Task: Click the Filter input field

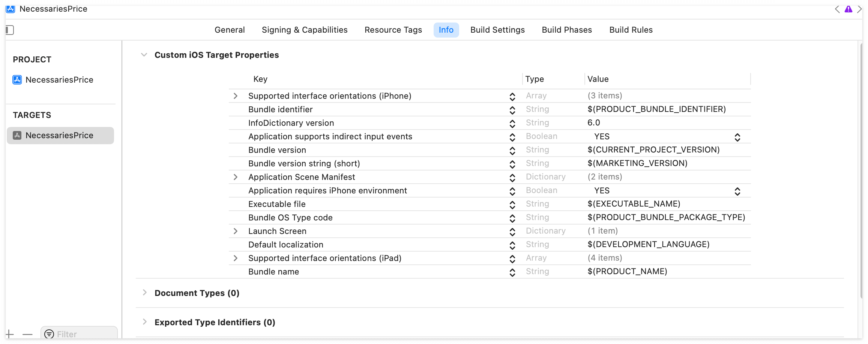Action: [84, 334]
